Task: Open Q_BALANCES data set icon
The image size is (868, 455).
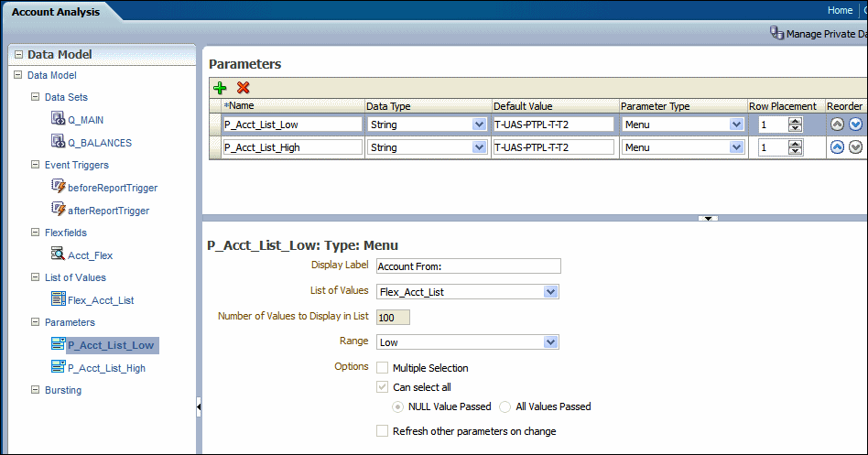Action: (58, 141)
